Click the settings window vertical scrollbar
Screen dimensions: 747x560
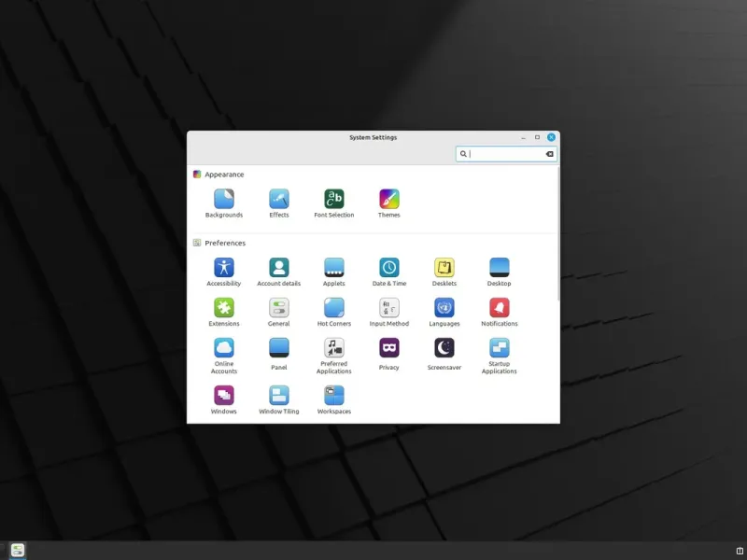point(558,233)
